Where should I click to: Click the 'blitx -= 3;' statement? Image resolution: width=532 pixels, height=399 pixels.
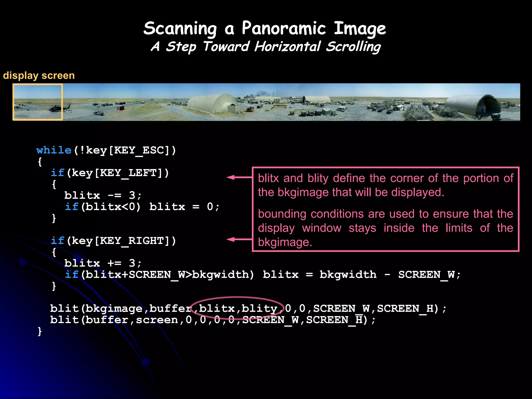(x=103, y=195)
